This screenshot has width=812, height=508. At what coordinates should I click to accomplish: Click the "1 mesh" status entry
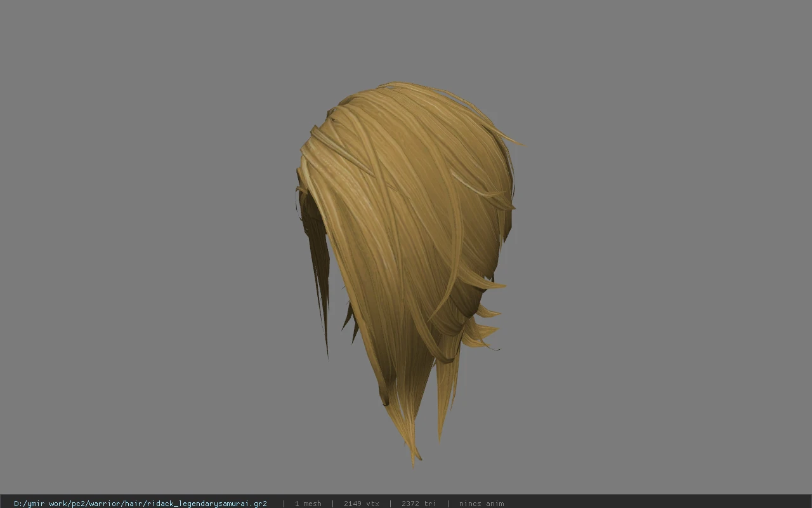[308, 504]
